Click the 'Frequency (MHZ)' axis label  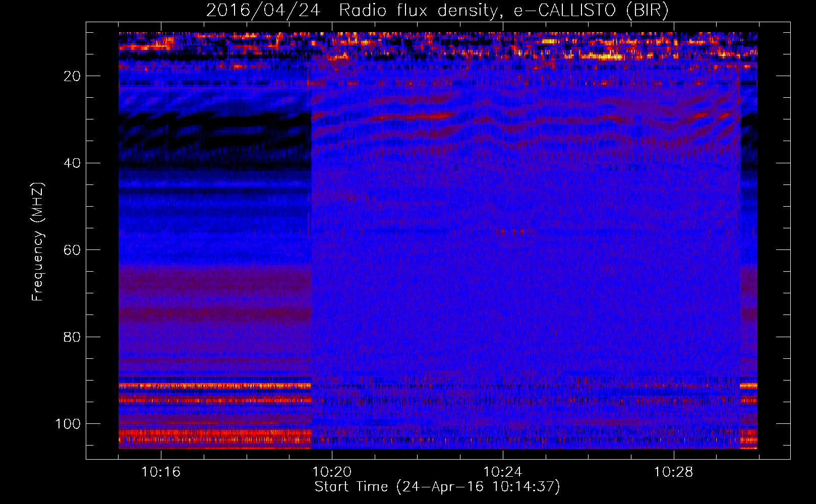coord(38,241)
